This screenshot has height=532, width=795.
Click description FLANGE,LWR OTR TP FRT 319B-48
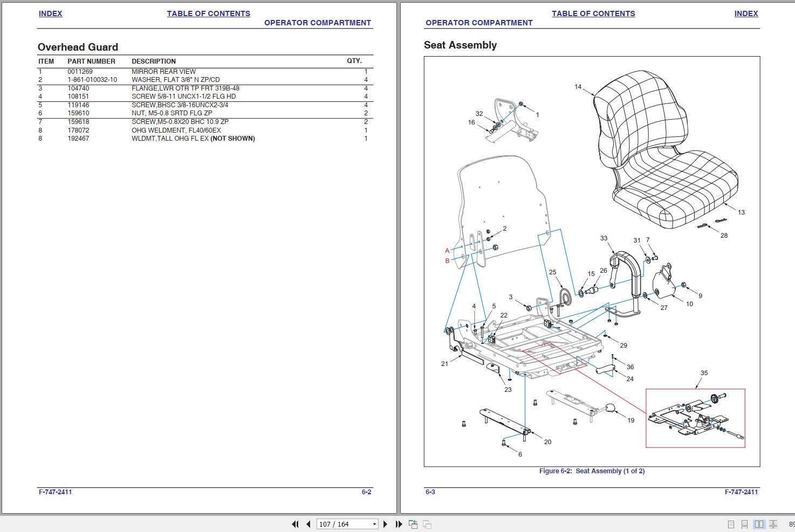[186, 88]
